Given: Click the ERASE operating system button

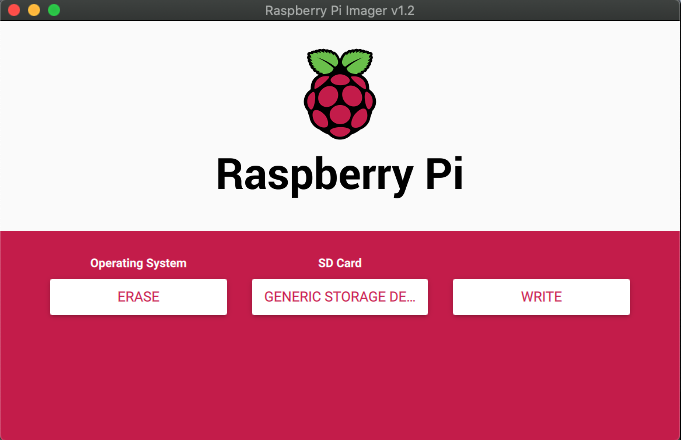Looking at the screenshot, I should tap(138, 297).
